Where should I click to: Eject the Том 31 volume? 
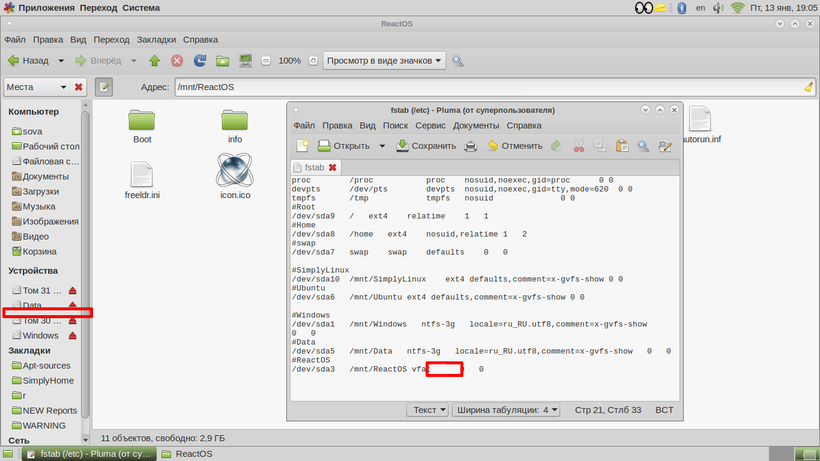73,291
